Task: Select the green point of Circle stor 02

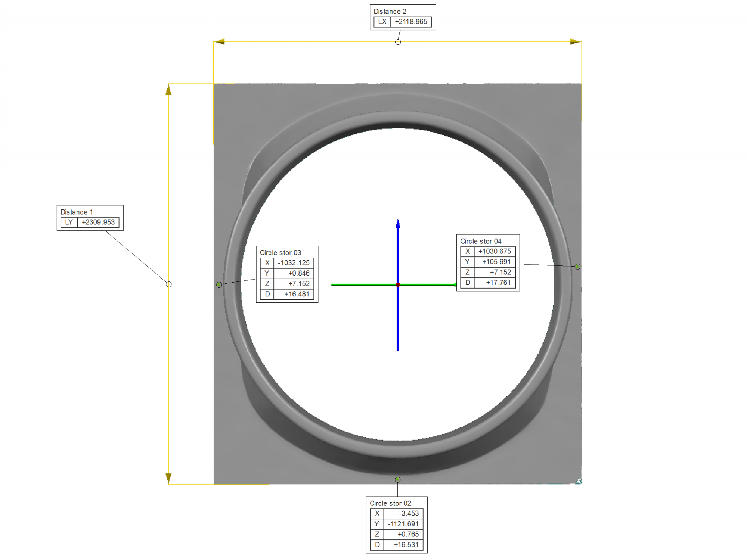Action: [398, 480]
